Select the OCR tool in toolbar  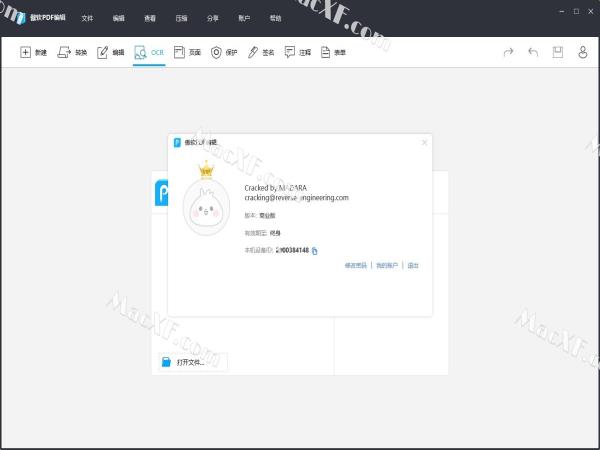click(149, 52)
